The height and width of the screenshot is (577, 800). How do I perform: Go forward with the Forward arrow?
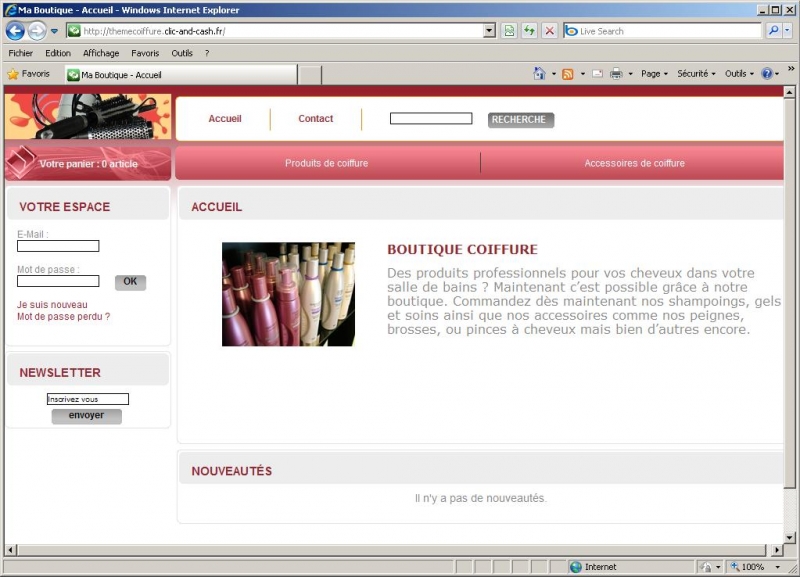point(37,31)
